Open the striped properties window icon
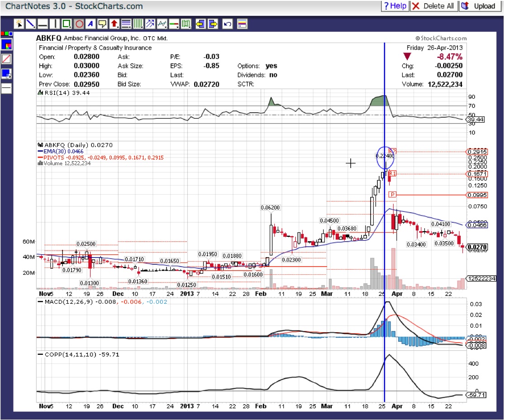505x420 pixels. point(242,24)
